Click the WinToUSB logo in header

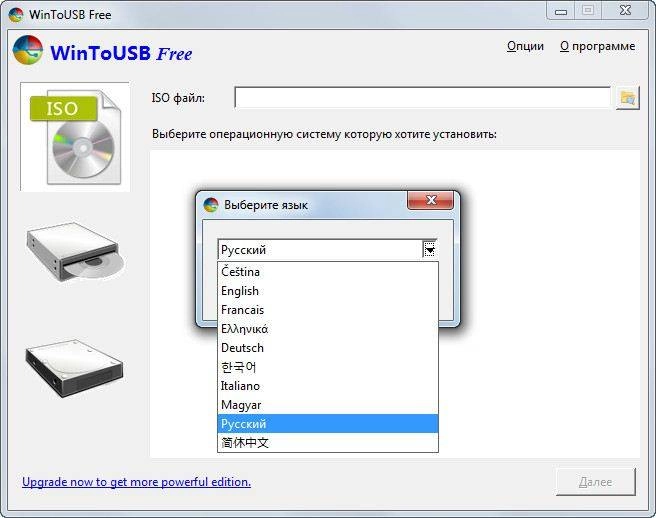pos(28,50)
